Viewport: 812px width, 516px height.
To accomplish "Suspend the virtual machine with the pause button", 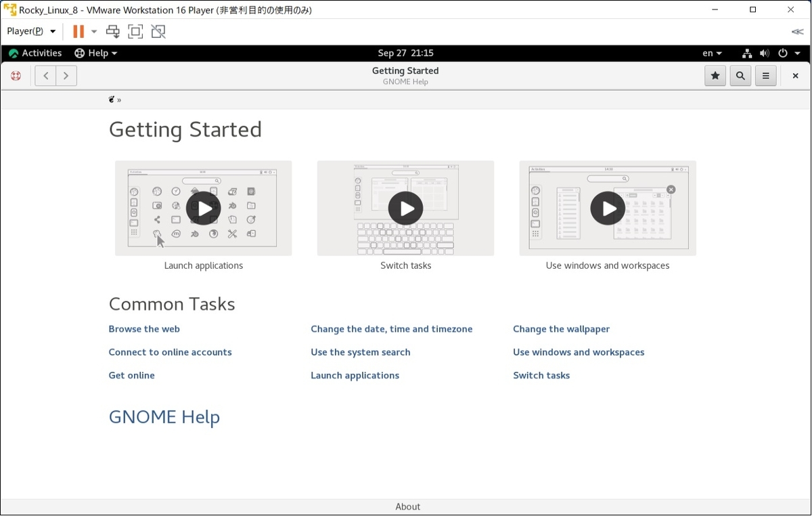I will tap(76, 31).
